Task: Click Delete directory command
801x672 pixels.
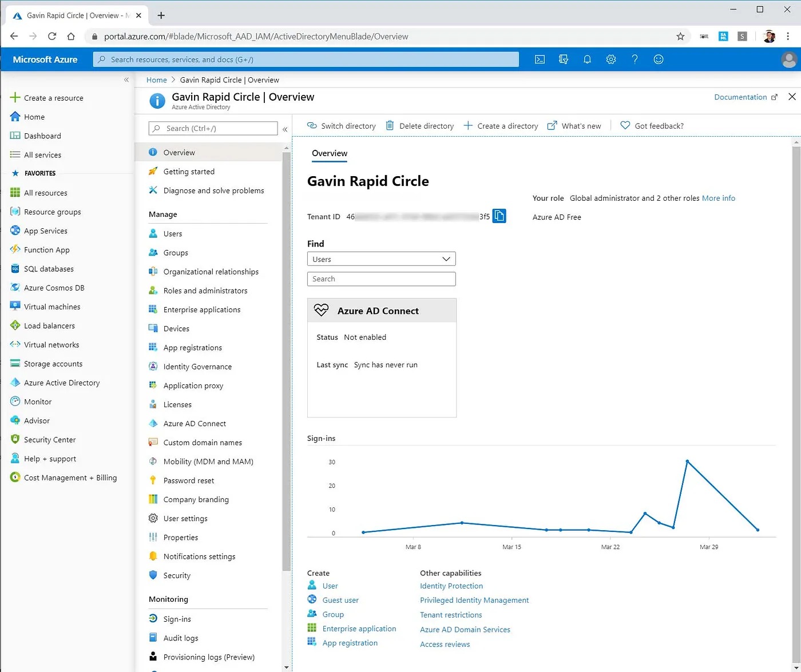Action: point(419,126)
